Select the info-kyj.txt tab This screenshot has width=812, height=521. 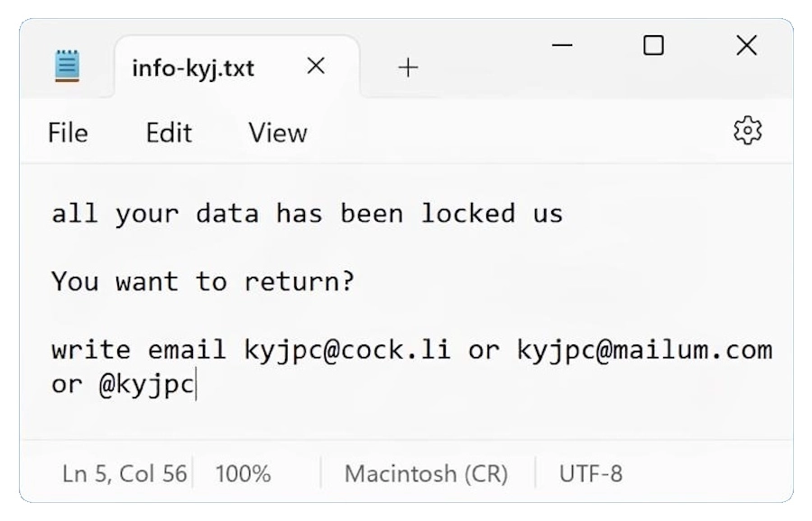coord(193,69)
